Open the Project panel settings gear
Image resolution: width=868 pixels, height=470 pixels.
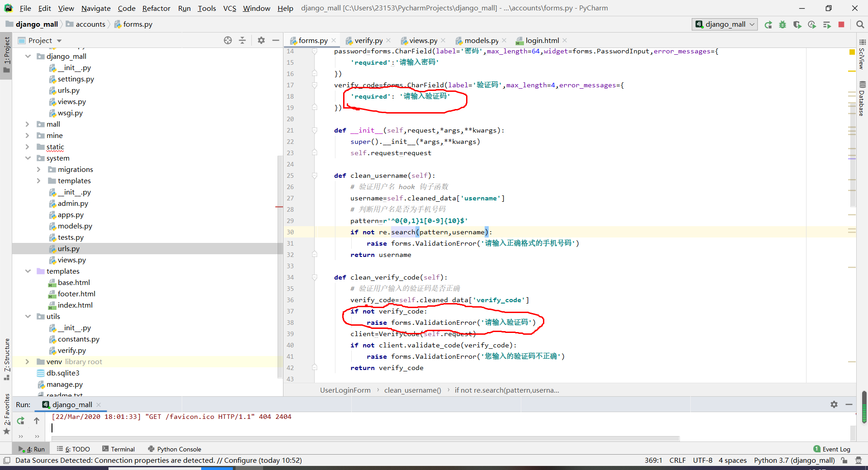[261, 40]
